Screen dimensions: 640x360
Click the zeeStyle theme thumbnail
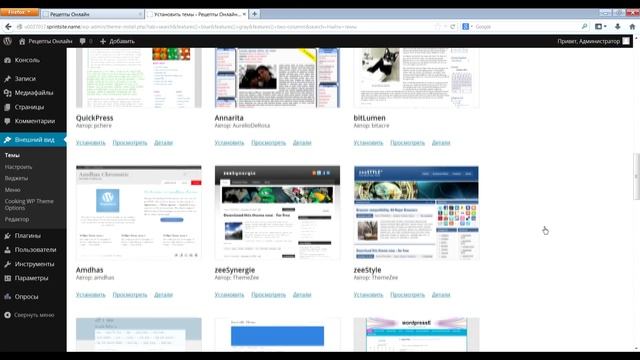pyautogui.click(x=416, y=213)
